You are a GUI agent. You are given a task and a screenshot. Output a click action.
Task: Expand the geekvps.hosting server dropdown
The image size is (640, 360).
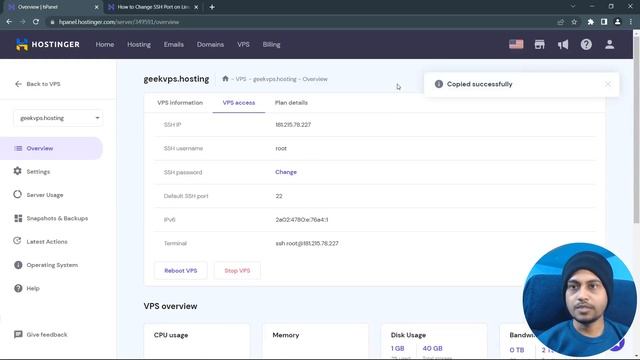(58, 118)
